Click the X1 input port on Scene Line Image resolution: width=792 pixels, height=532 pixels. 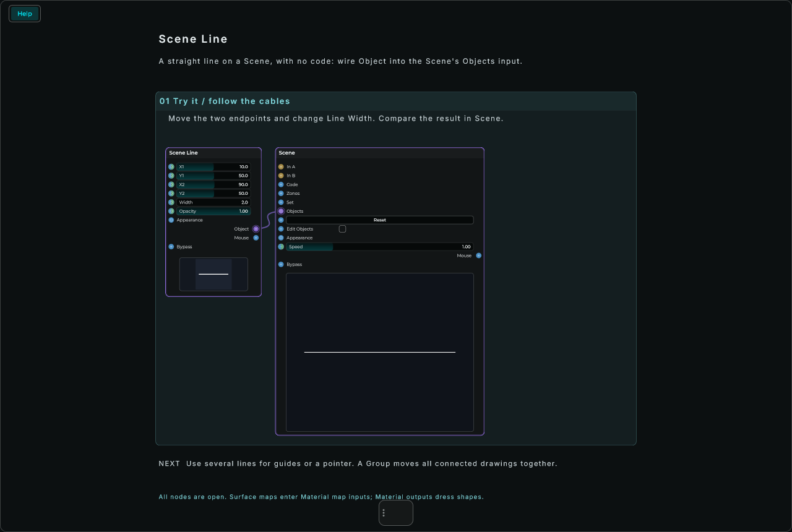pos(171,167)
